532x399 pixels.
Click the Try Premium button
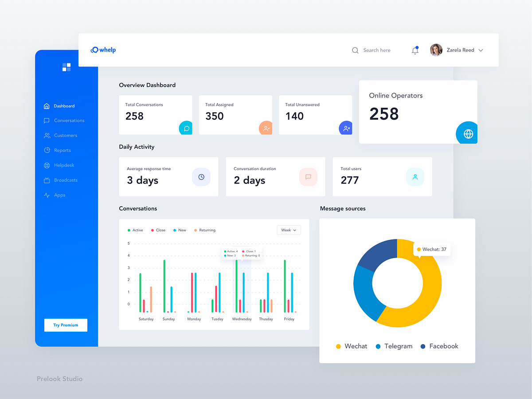pos(66,325)
